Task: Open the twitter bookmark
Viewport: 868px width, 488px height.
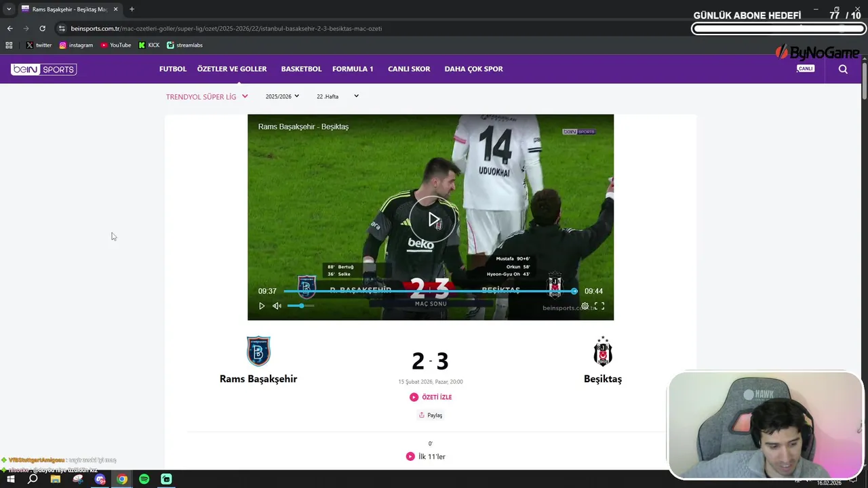Action: click(x=39, y=45)
